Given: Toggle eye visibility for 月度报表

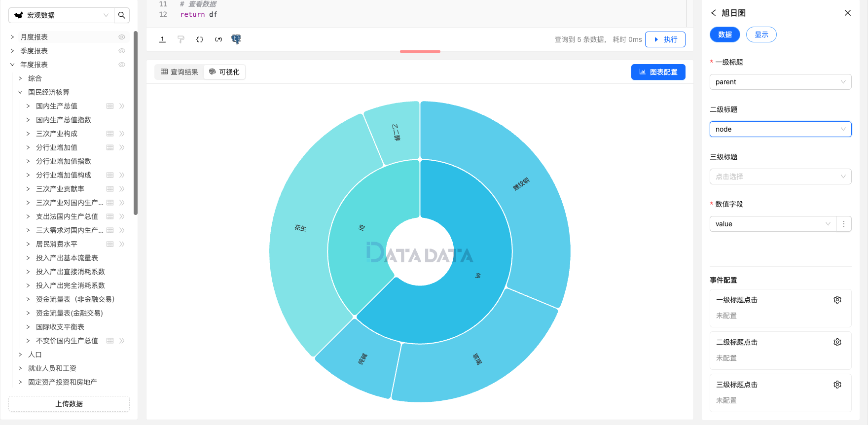Looking at the screenshot, I should click(122, 37).
